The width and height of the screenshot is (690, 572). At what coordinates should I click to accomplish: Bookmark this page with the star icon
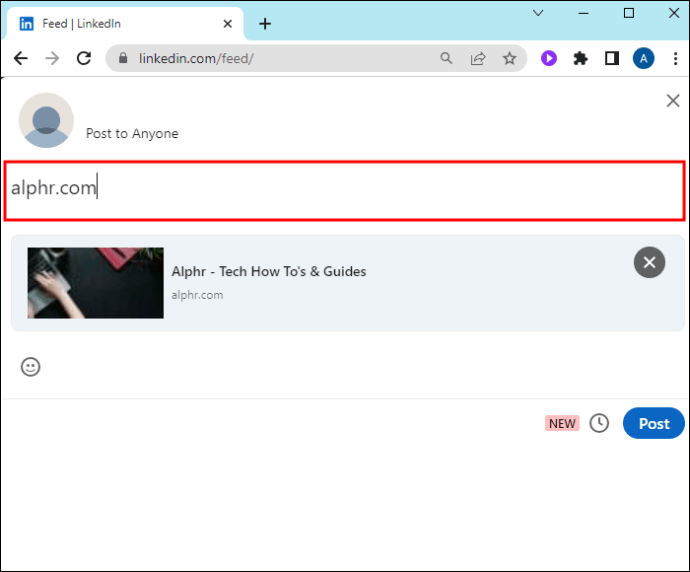[x=510, y=58]
